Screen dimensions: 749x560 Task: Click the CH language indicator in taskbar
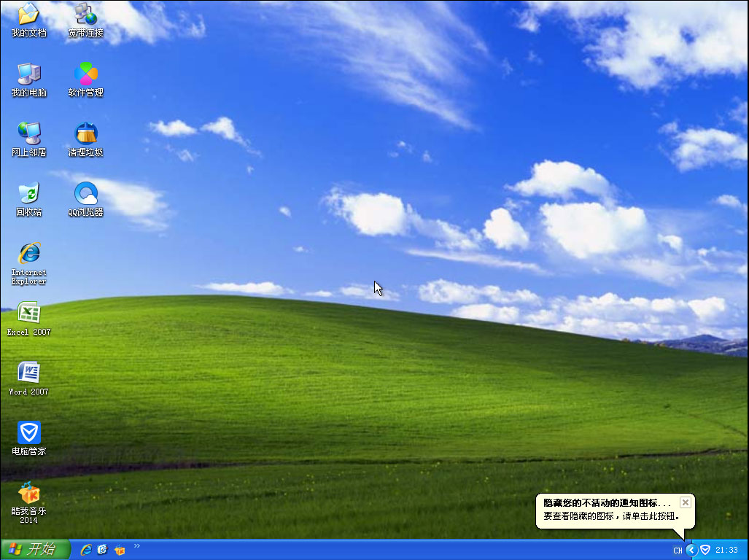point(678,551)
